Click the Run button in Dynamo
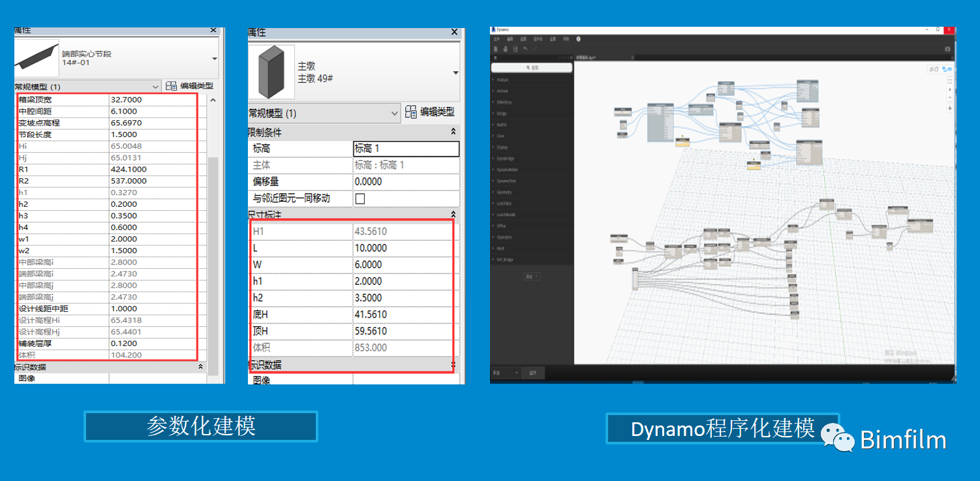Screen dimensions: 980x481 [533, 373]
